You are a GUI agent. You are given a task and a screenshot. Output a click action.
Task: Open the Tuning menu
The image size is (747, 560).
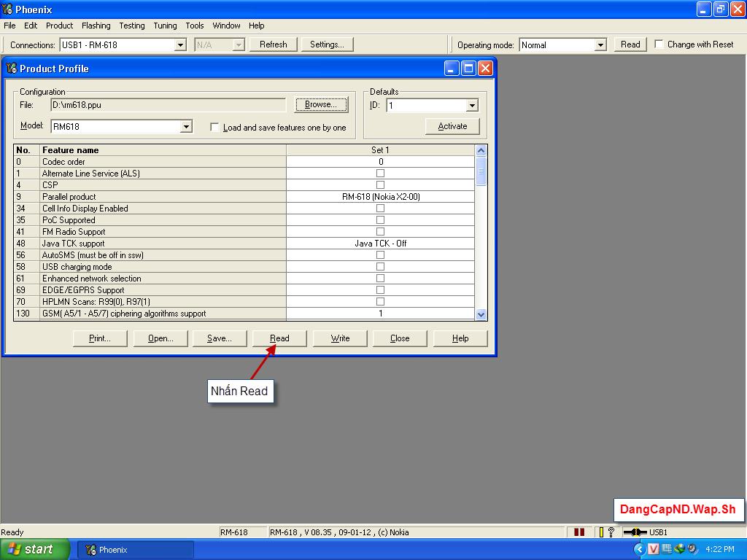[x=165, y=26]
